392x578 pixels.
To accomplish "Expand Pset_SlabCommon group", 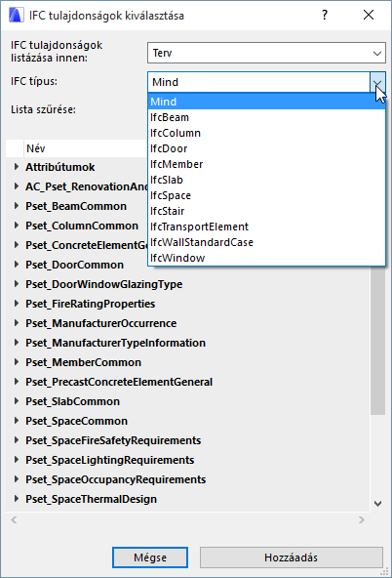I will tap(17, 401).
